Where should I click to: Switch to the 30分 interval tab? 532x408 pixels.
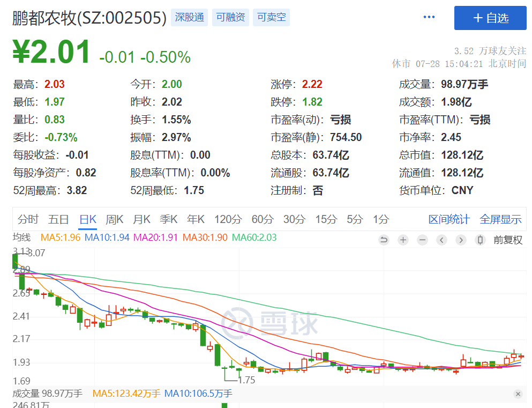point(295,219)
